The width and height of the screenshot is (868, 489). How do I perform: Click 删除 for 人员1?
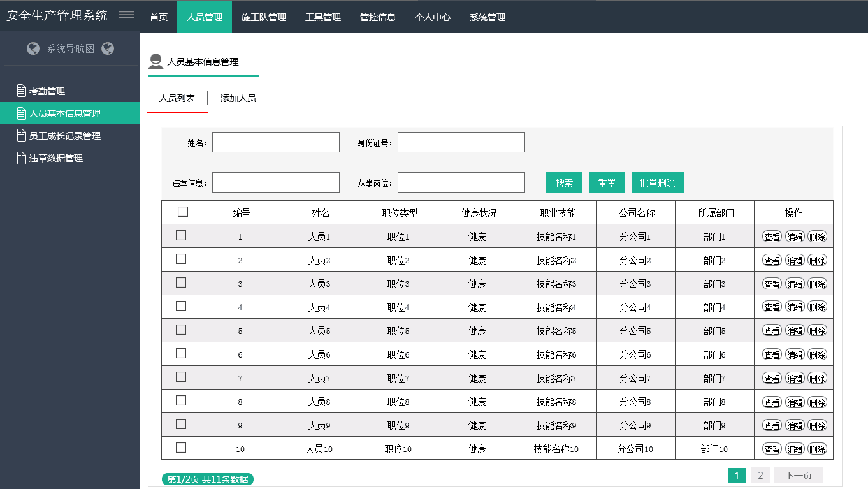click(x=817, y=237)
